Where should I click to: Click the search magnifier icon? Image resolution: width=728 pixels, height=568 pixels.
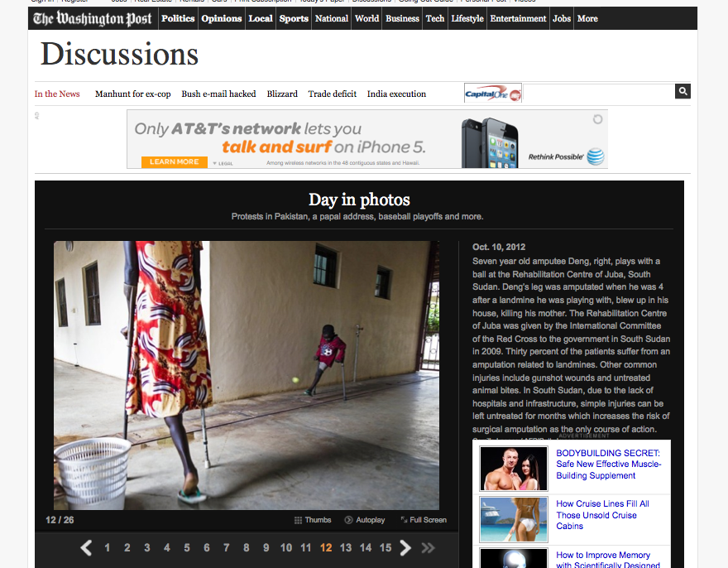click(682, 91)
